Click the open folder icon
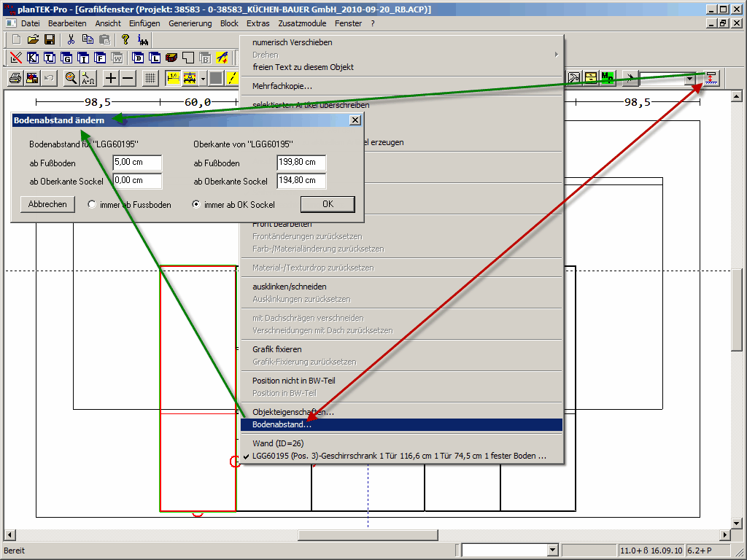 (33, 39)
